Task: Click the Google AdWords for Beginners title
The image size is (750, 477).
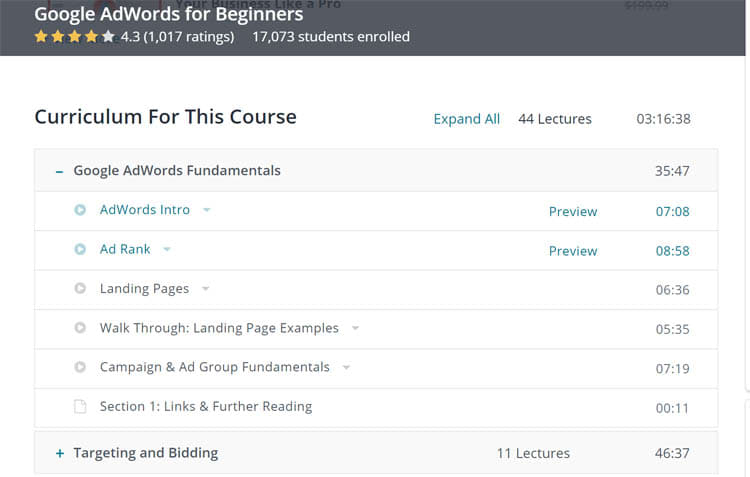Action: pos(168,14)
